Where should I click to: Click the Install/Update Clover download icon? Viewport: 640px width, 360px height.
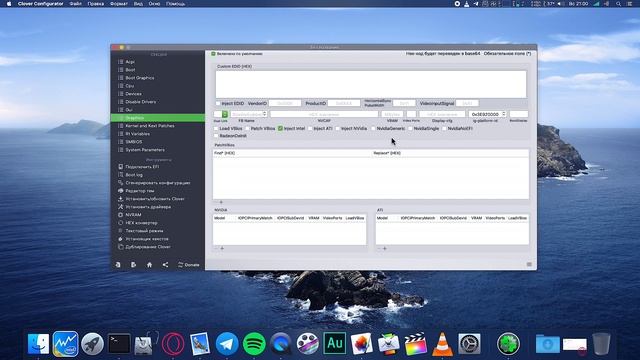pos(120,199)
